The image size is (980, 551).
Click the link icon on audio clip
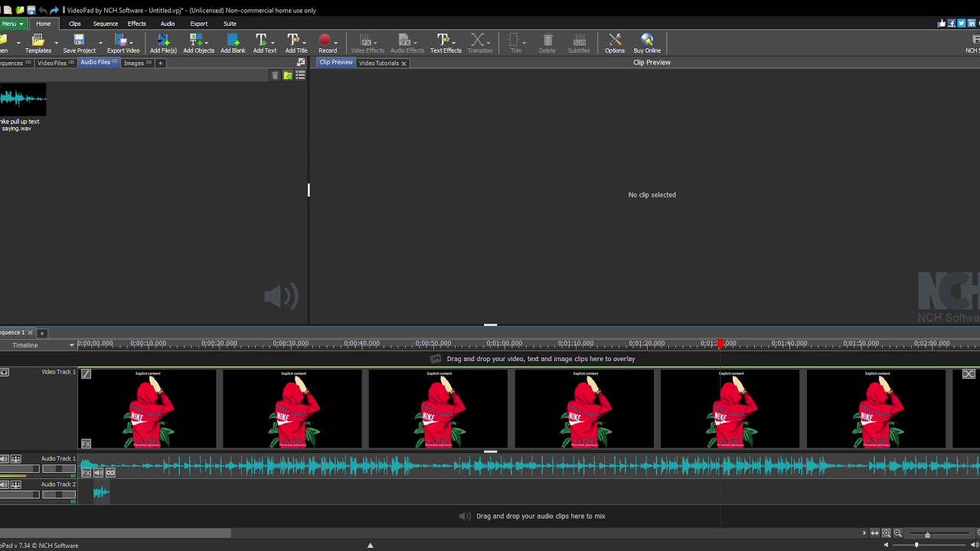point(110,473)
